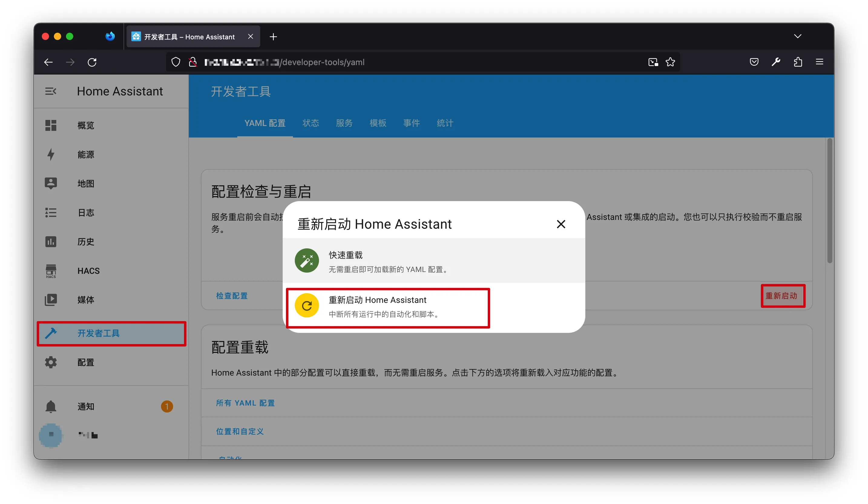The width and height of the screenshot is (868, 504).
Task: Switch to the 模板 tab
Action: tap(378, 123)
